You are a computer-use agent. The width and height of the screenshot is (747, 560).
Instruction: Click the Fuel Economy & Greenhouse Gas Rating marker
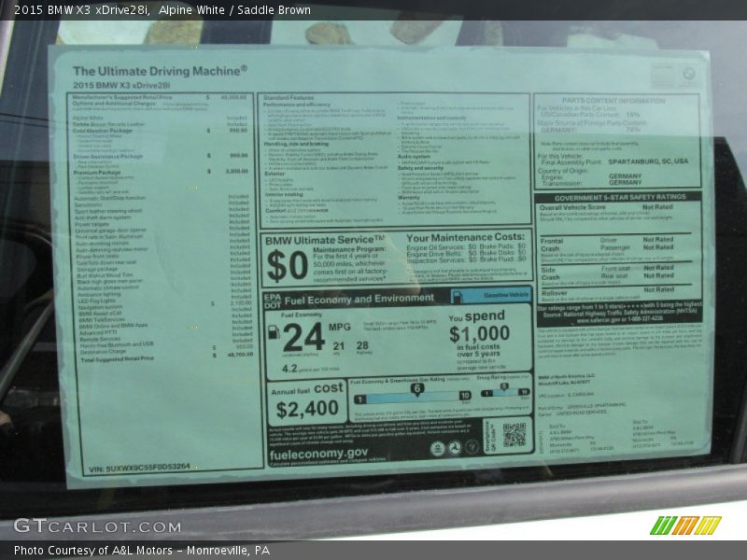(416, 387)
